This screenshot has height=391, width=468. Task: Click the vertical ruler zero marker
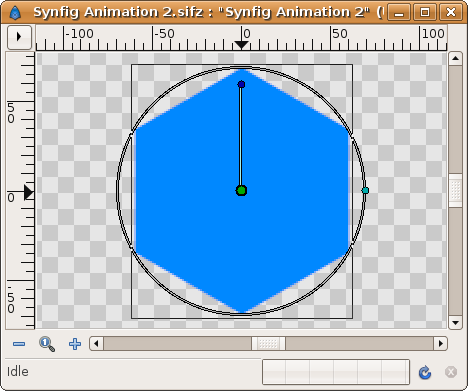[29, 193]
